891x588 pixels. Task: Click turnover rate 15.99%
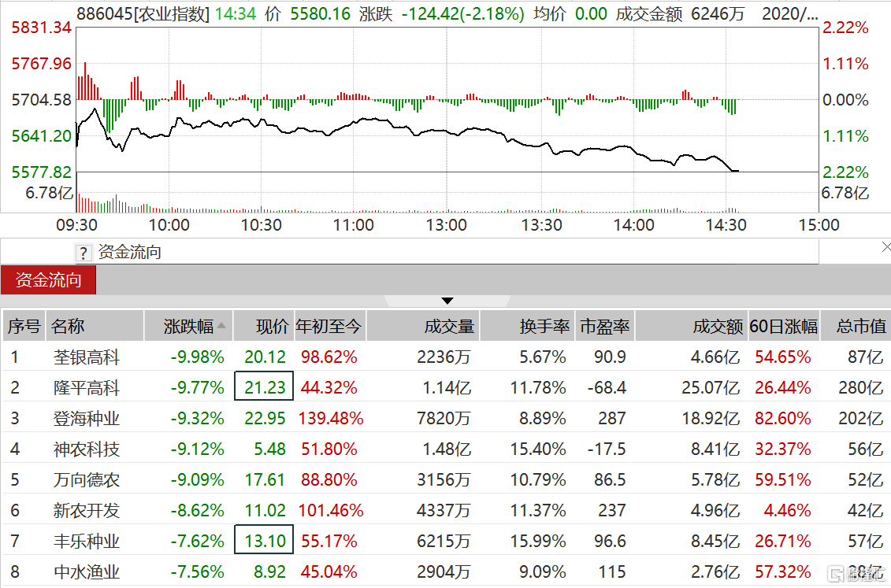tap(537, 541)
